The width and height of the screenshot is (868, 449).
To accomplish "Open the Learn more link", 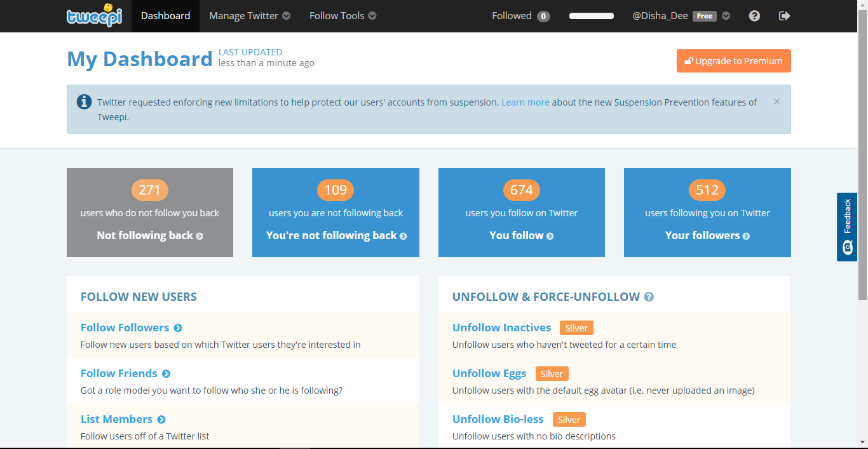I will click(x=526, y=102).
